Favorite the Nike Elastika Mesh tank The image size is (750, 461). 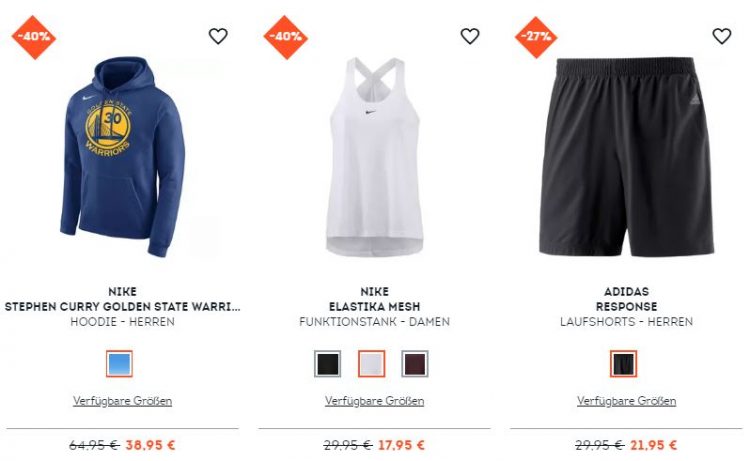pos(470,36)
